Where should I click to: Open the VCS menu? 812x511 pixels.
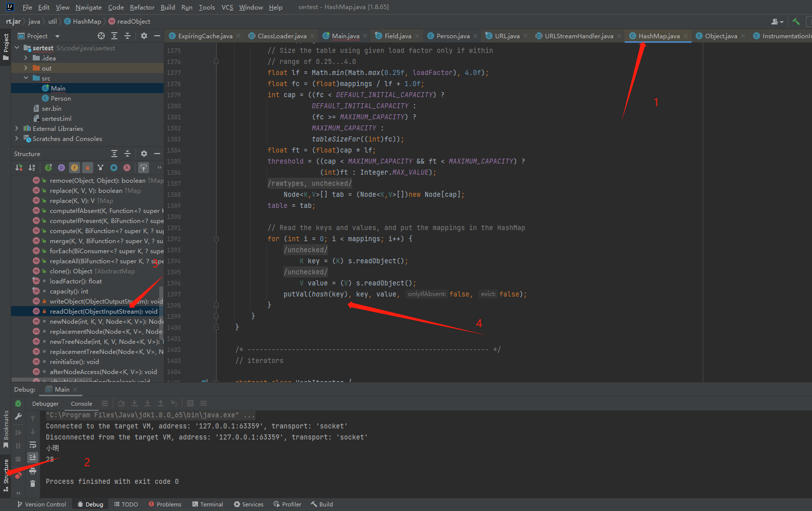pos(227,7)
